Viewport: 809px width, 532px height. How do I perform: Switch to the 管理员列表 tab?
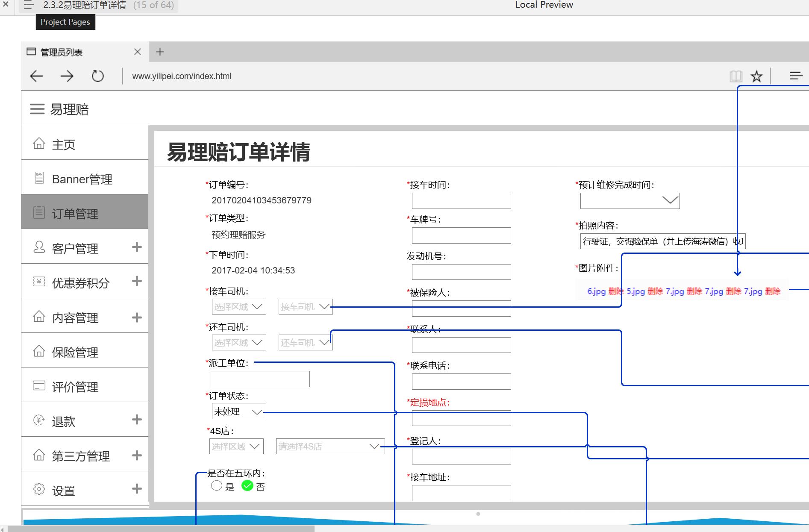(85, 52)
